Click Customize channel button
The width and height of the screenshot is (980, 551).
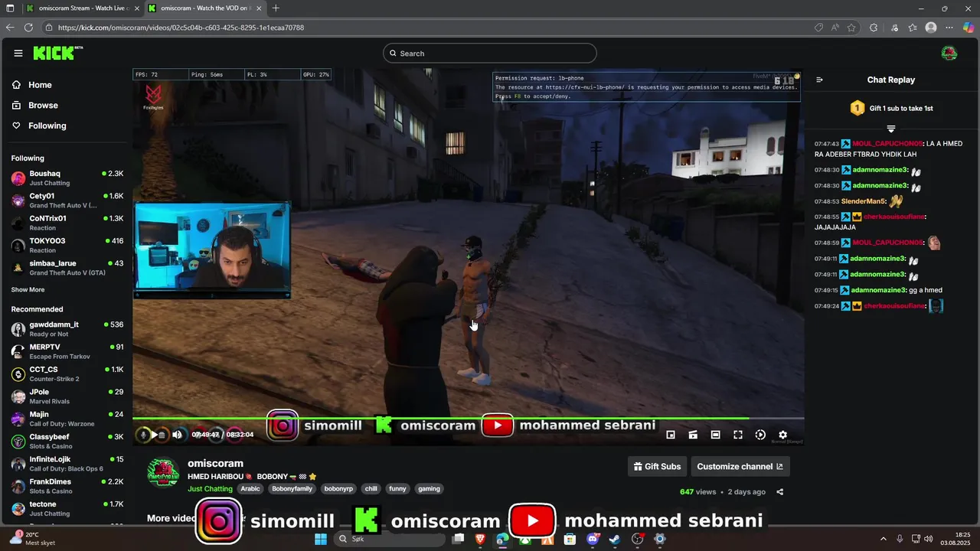(x=740, y=467)
